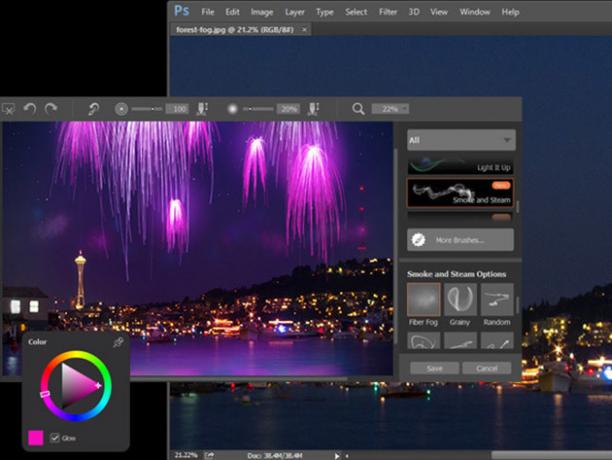Viewport: 612px width, 460px height.
Task: Adjust the brush opacity slider
Action: coord(258,109)
